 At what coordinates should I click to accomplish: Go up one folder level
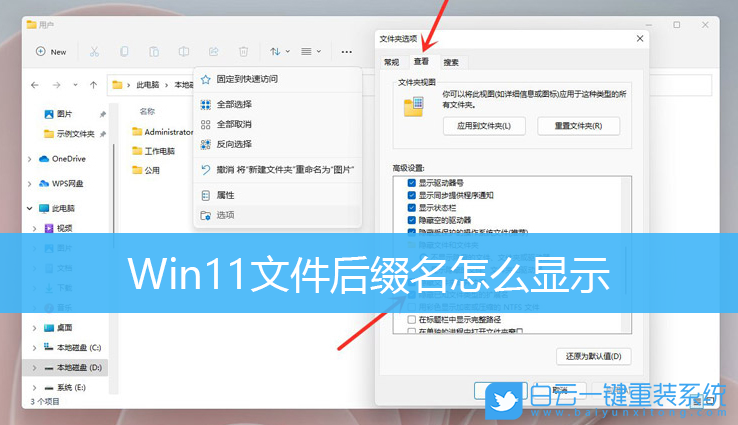click(94, 85)
